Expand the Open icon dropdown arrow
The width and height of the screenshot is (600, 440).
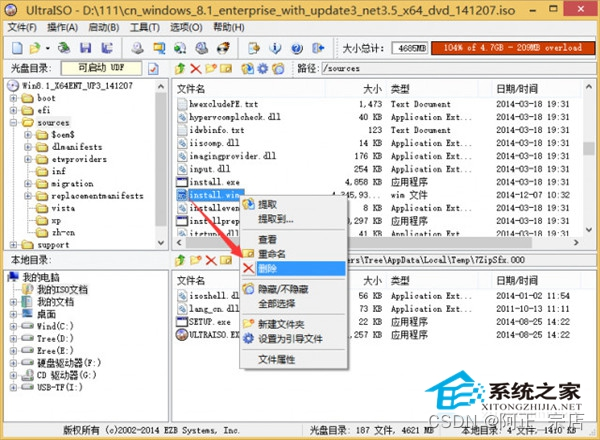47,48
